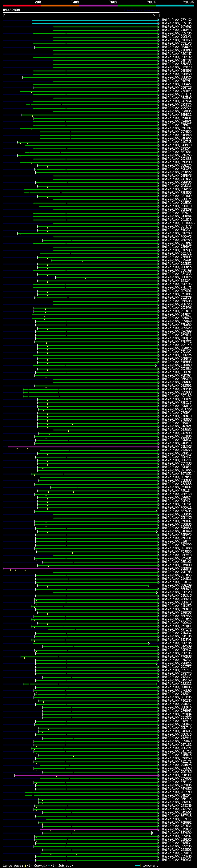Click hit label UniRef100_Q5ENU8
The height and width of the screenshot is (868, 197).
click(177, 481)
